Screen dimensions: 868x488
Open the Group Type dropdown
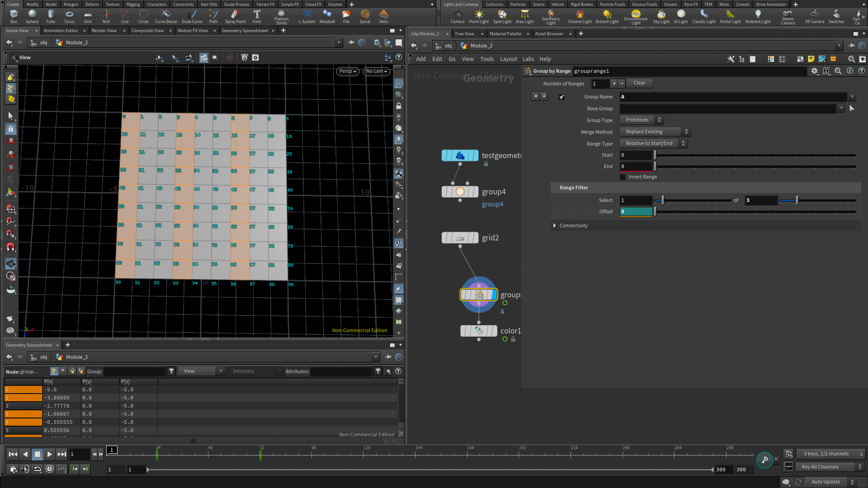click(642, 120)
